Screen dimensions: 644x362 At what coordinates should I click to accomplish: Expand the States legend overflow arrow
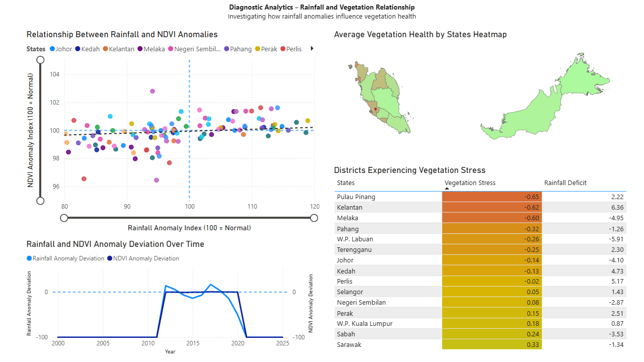(311, 49)
